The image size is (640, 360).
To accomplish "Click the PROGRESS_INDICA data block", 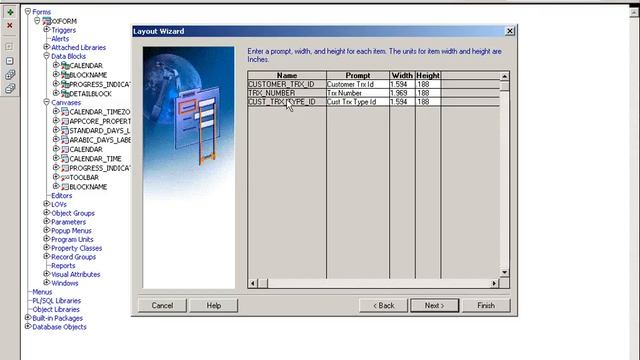I will point(100,84).
